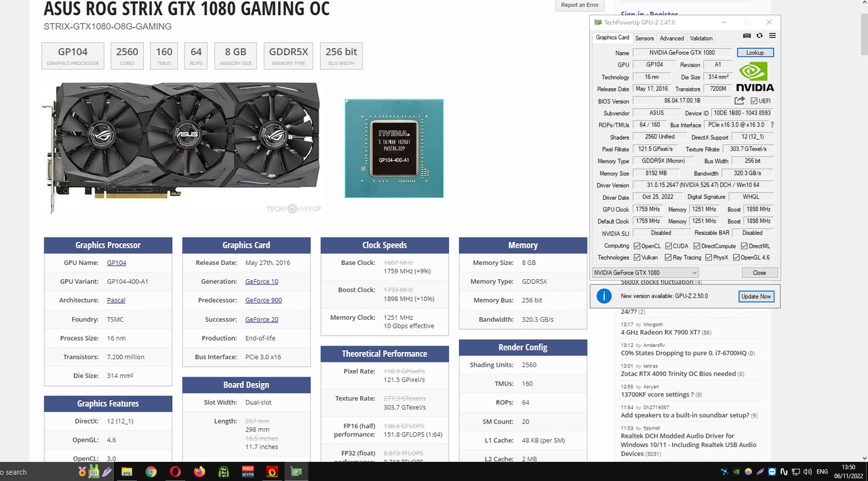This screenshot has width=868, height=481.
Task: Toggle the OpenCL checkbox
Action: (637, 246)
